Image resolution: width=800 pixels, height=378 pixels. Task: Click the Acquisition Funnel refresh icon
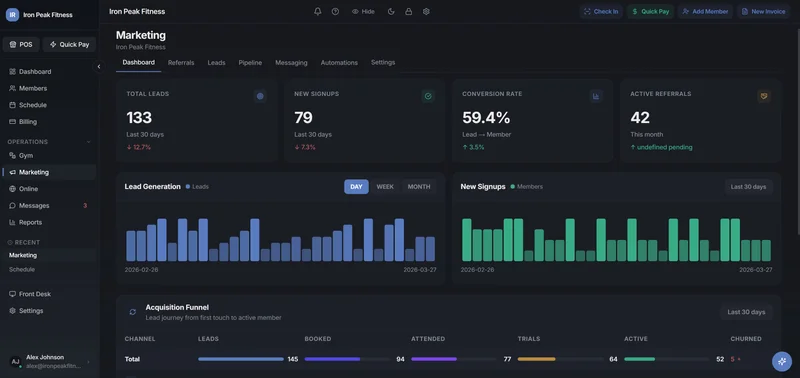pyautogui.click(x=133, y=312)
